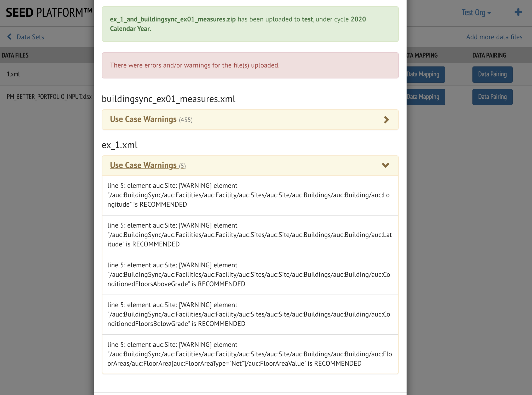Click the DATA FILES column header

(15, 55)
